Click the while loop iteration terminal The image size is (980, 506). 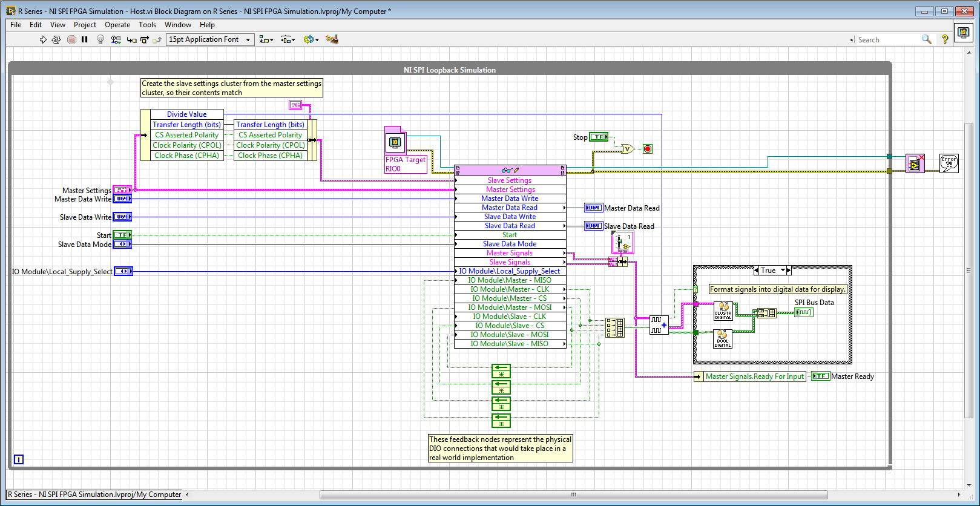[19, 459]
